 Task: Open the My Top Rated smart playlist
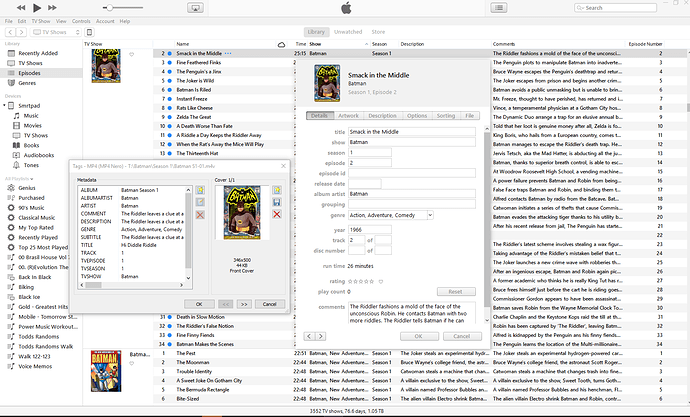(x=36, y=228)
